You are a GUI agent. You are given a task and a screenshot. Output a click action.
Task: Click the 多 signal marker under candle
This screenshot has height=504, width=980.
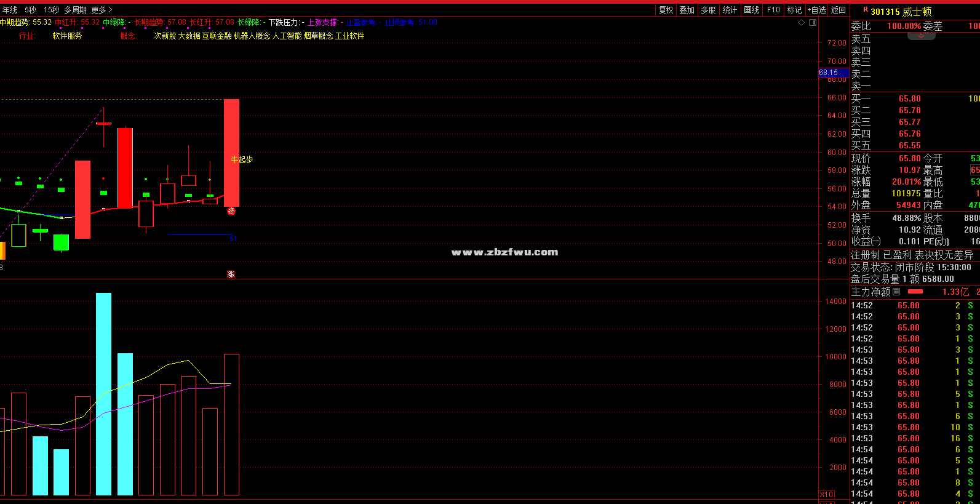[231, 211]
